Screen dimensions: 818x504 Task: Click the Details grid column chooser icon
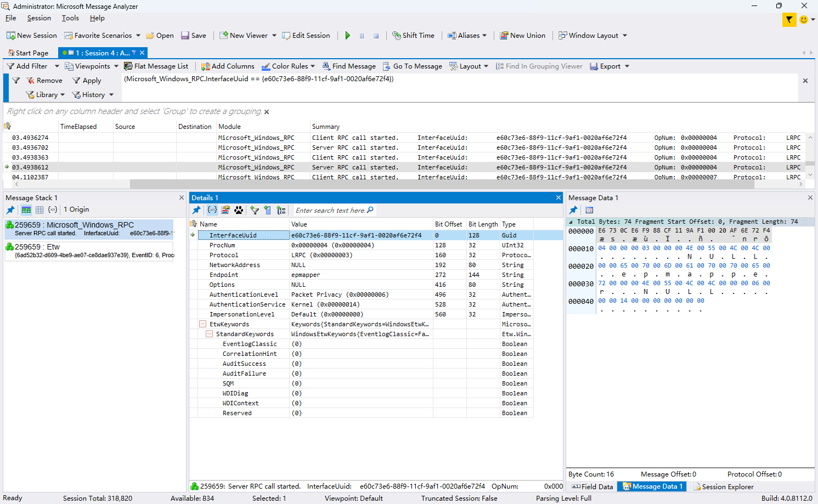193,224
